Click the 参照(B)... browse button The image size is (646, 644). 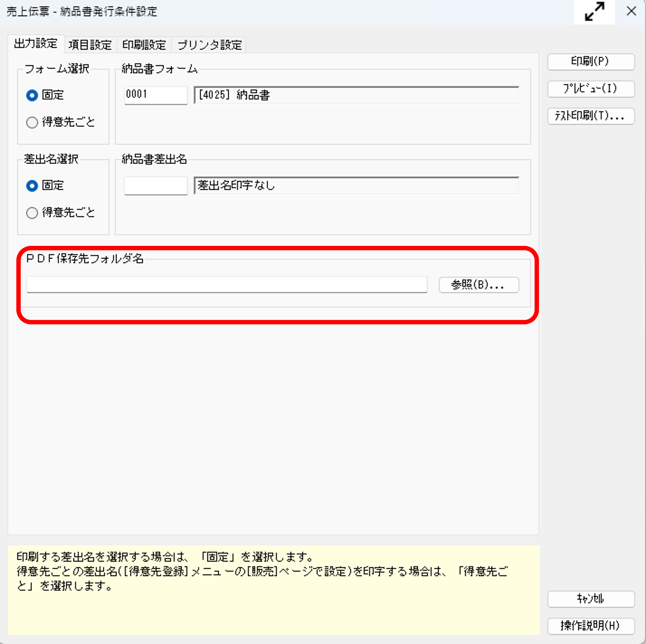point(479,285)
